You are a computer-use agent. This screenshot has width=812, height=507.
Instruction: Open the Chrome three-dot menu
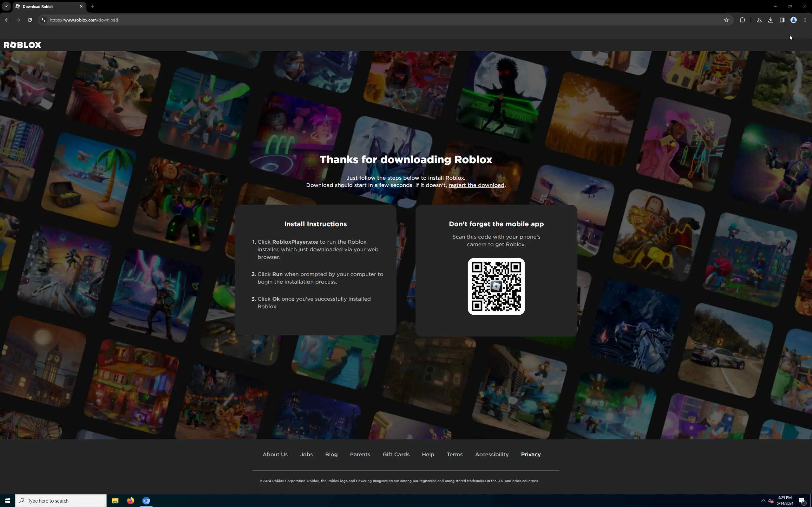[805, 20]
